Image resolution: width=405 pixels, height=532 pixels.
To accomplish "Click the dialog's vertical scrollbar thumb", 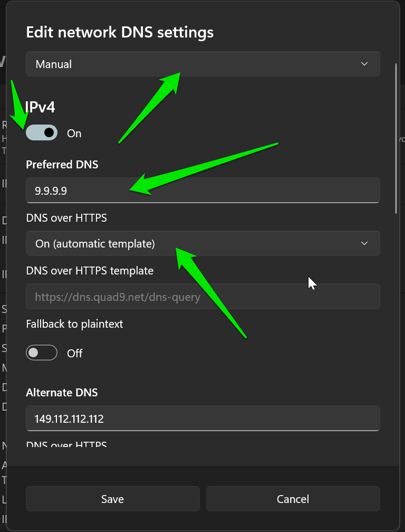I will click(396, 138).
